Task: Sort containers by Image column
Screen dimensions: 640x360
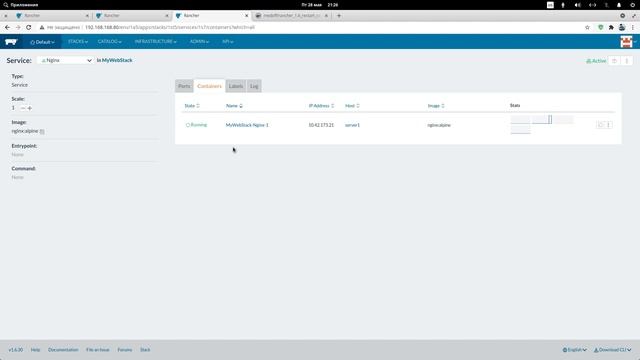Action: tap(436, 106)
